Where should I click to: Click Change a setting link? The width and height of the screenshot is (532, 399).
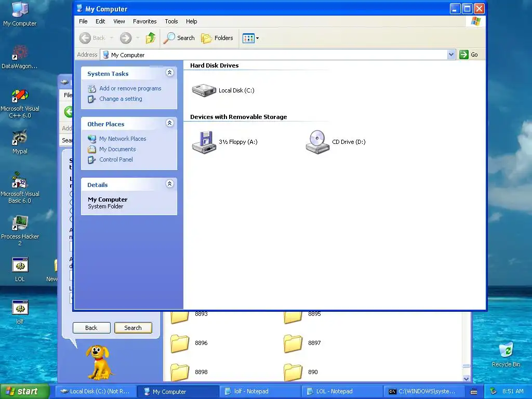(x=121, y=99)
